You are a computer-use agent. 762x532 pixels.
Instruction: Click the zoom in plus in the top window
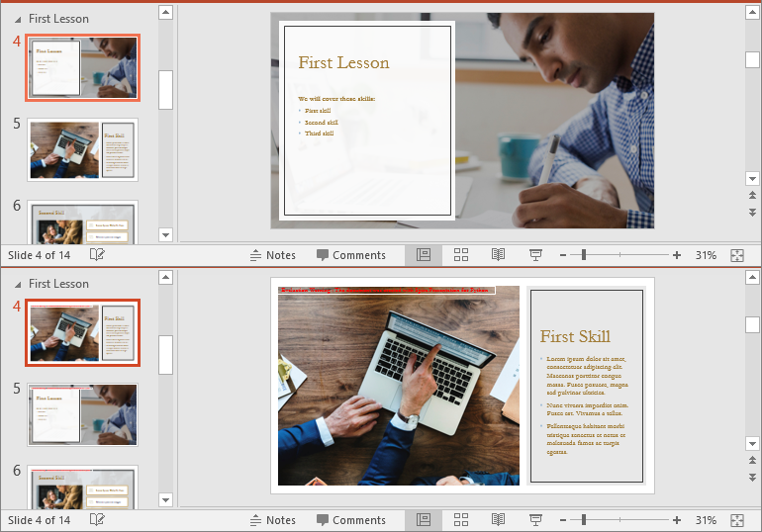coord(677,255)
